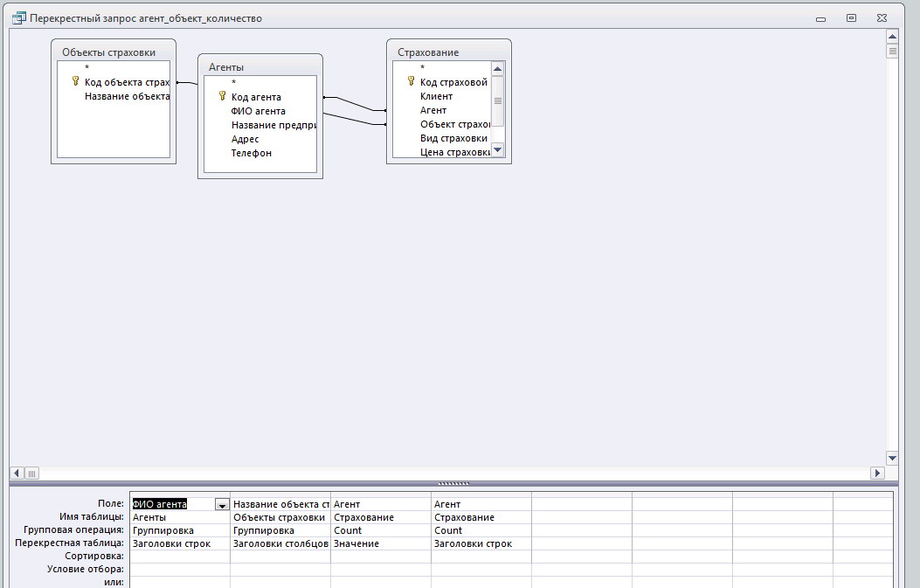Screen dimensions: 920x588
Task: Select the Значение cell in the crosstab row
Action: click(x=380, y=543)
